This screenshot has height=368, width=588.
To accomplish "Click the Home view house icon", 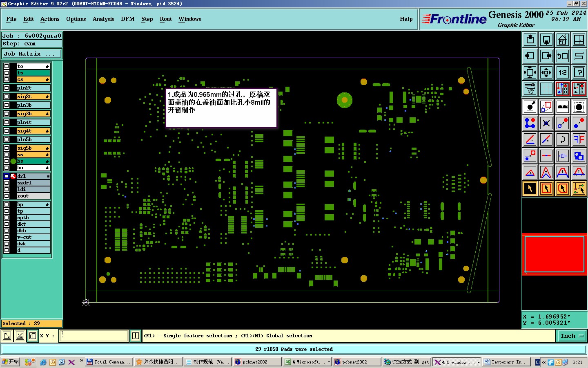I will [x=563, y=40].
